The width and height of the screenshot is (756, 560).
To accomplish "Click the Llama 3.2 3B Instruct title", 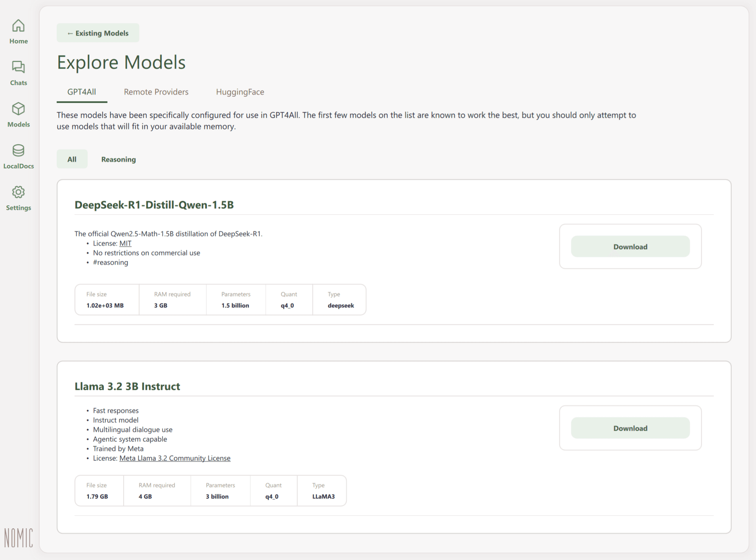I will (127, 386).
